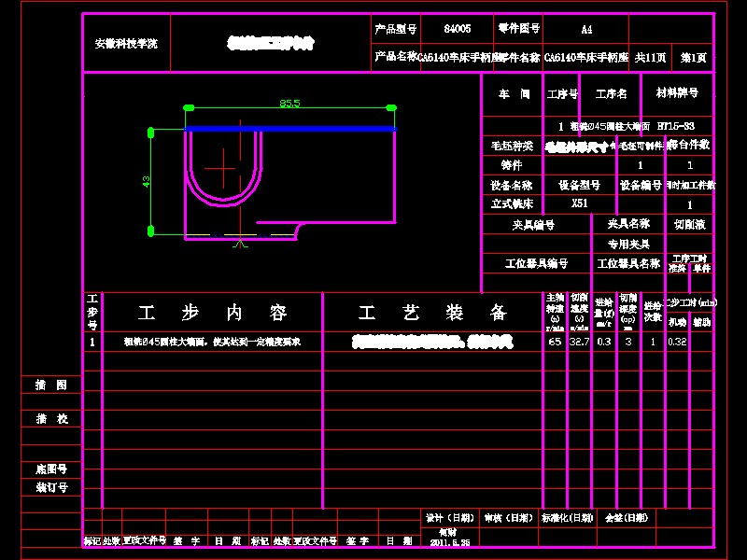Select the 主轴转速 column header
The image size is (747, 560).
tap(555, 312)
